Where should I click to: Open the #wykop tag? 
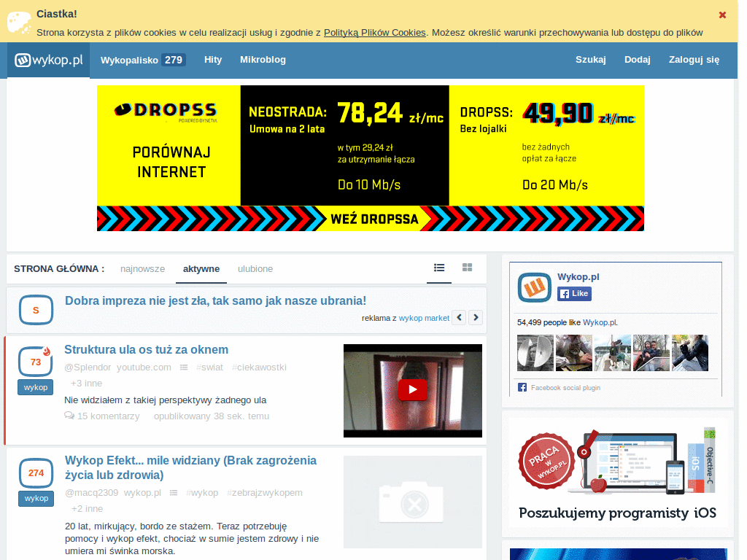(202, 492)
